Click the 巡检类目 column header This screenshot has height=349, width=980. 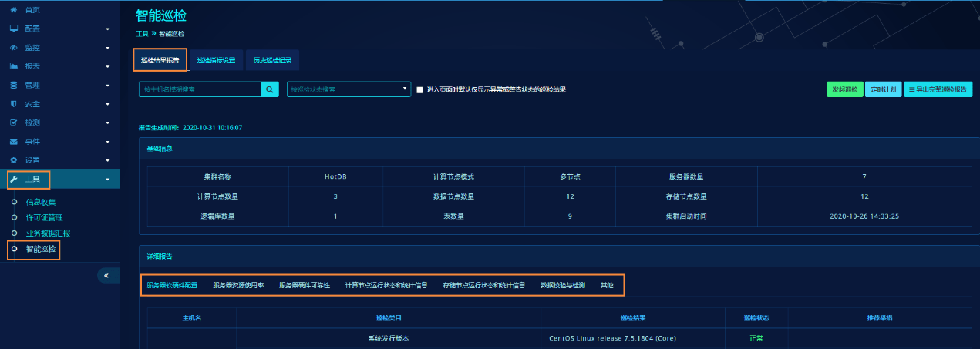pos(389,317)
